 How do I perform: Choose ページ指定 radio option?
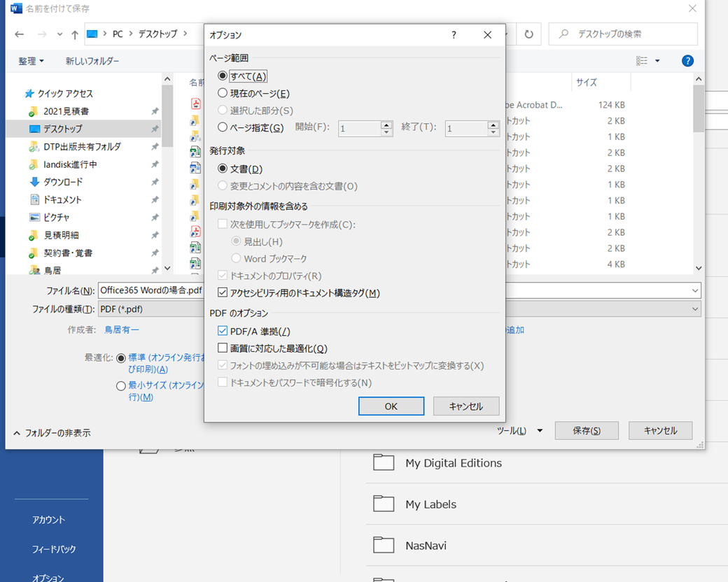(223, 127)
